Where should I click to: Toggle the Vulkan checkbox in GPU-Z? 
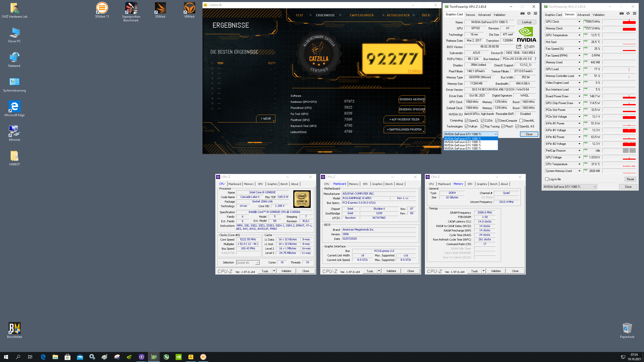[467, 126]
